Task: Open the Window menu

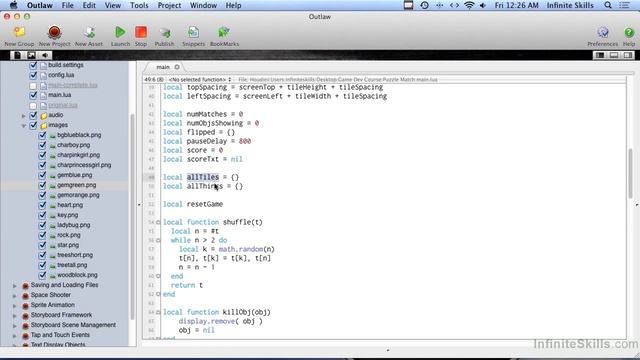Action: (x=203, y=5)
